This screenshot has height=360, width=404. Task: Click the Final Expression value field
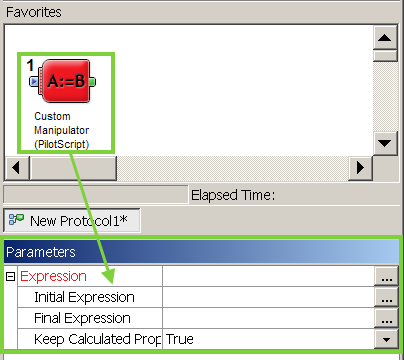click(268, 318)
